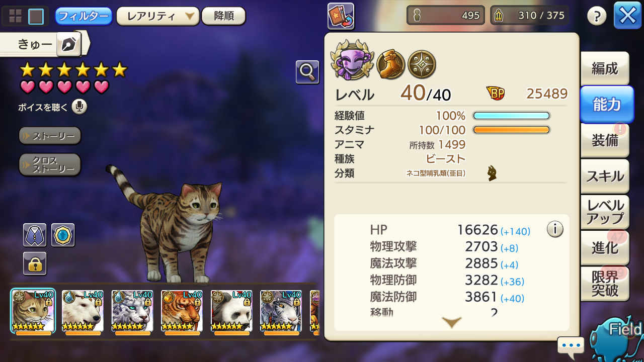Tap the microphone icon to hear voice

79,107
